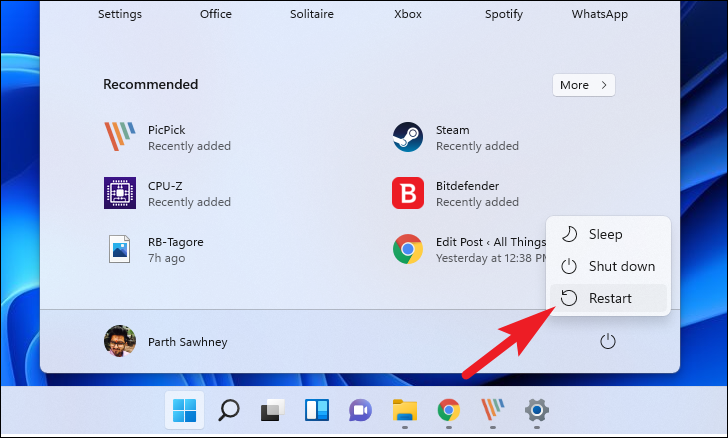Viewport: 728px width, 438px height.
Task: Click the Bitdefender icon in Recommended
Action: point(408,193)
